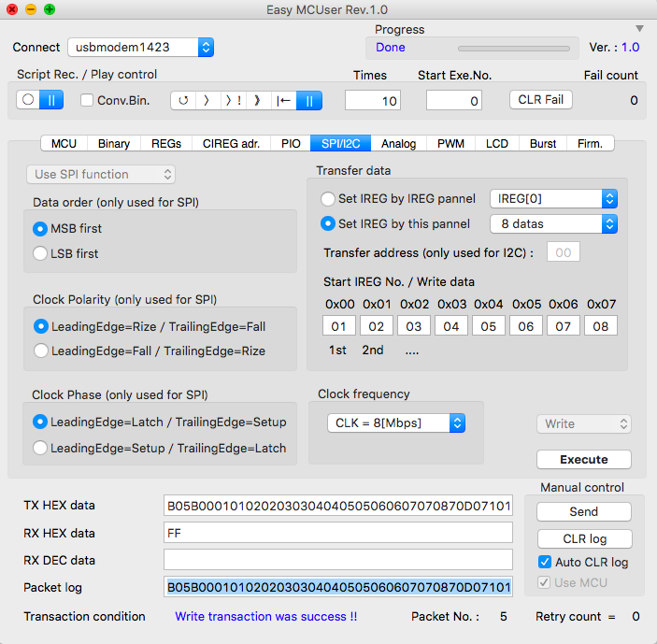Click the loop/repeat play icon
657x644 pixels.
point(183,101)
